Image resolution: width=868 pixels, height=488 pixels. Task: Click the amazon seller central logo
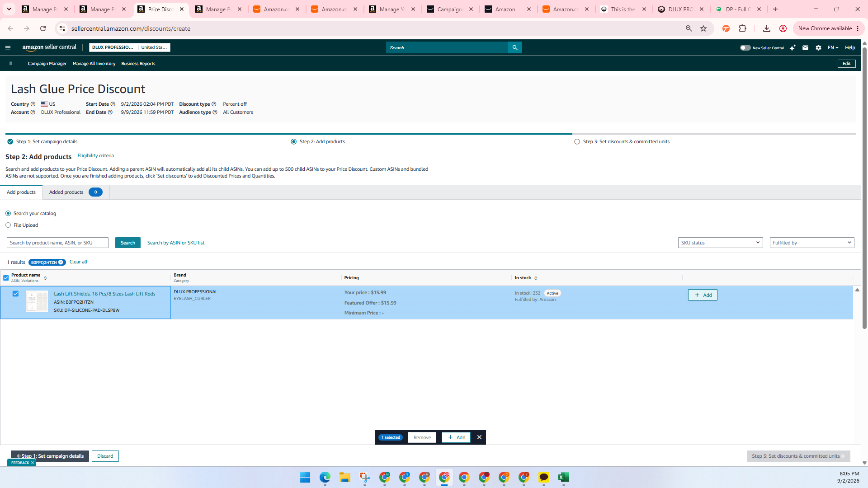tap(49, 47)
